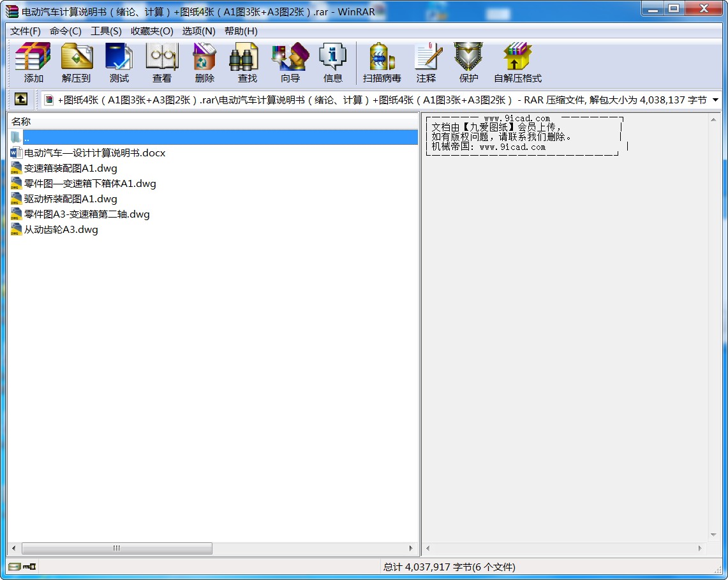The width and height of the screenshot is (728, 580).
Task: Maximize the WinRAR window
Action: [674, 8]
